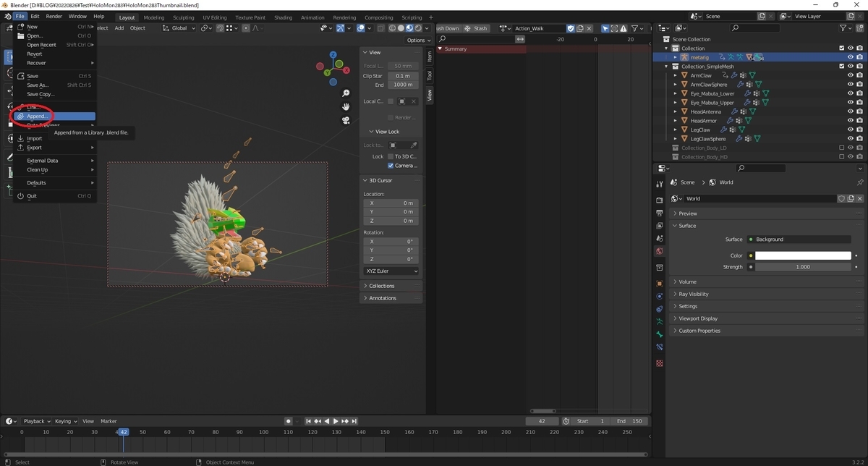Click the zoom magnifier icon in viewport
This screenshot has width=868, height=466.
pyautogui.click(x=346, y=93)
